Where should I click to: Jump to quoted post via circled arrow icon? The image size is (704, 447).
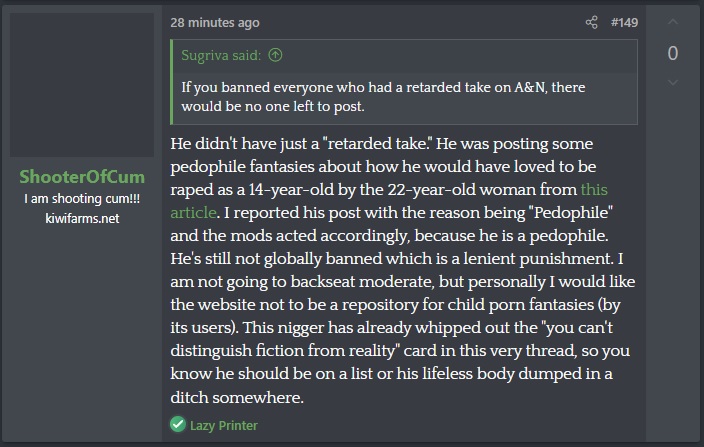(x=275, y=55)
